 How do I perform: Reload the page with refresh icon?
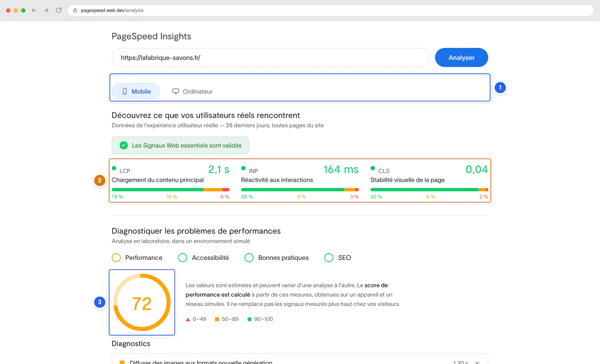(59, 10)
